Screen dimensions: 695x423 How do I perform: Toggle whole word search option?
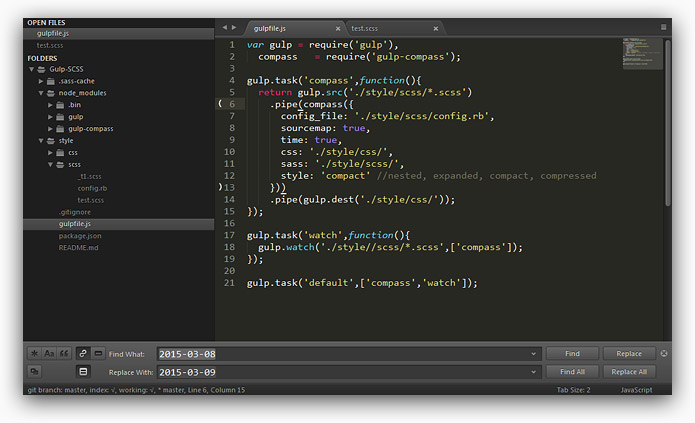click(64, 353)
